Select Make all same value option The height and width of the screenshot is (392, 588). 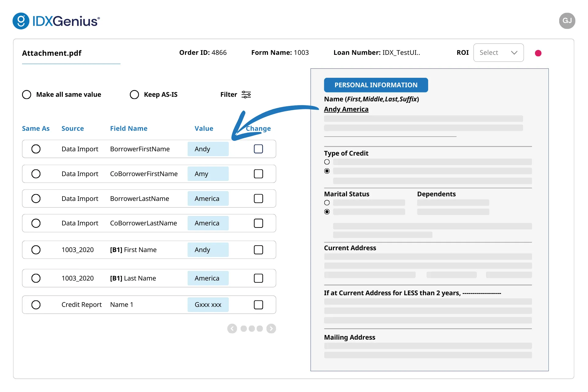tap(27, 94)
